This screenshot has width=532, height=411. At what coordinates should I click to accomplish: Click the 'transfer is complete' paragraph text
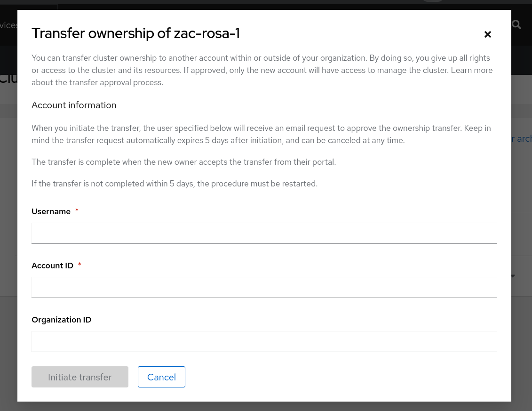(183, 162)
